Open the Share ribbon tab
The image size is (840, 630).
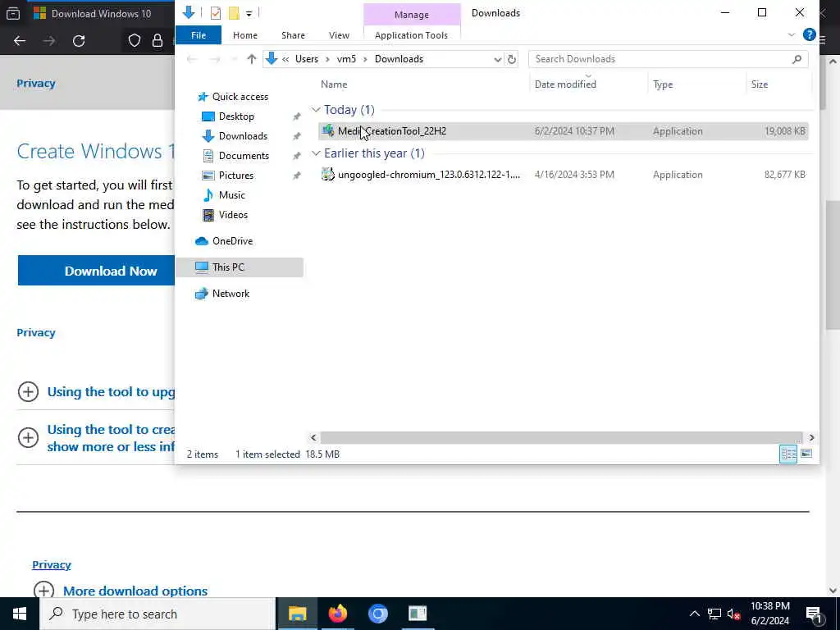[x=293, y=35]
